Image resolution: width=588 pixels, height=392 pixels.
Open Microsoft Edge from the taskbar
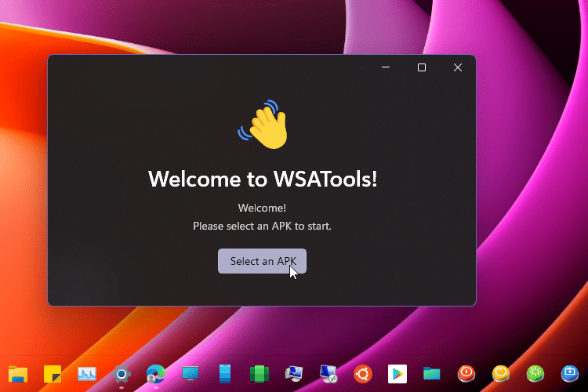[x=156, y=374]
